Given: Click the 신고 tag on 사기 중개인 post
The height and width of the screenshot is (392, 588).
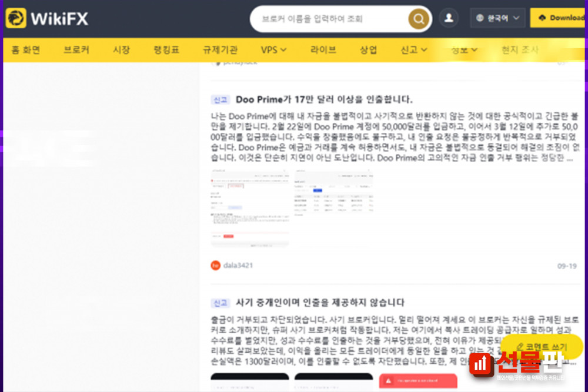Looking at the screenshot, I should click(220, 303).
